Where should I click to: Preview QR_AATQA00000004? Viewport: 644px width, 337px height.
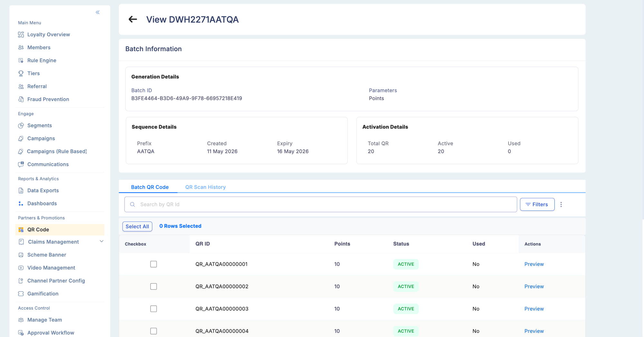click(x=534, y=331)
